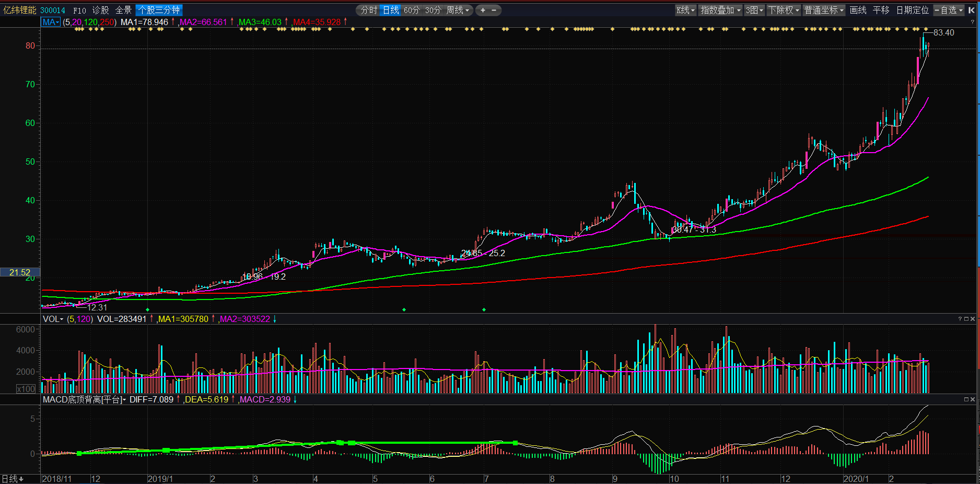Image resolution: width=980 pixels, height=484 pixels.
Task: Maximize the MACD indicator panel
Action: tap(966, 399)
